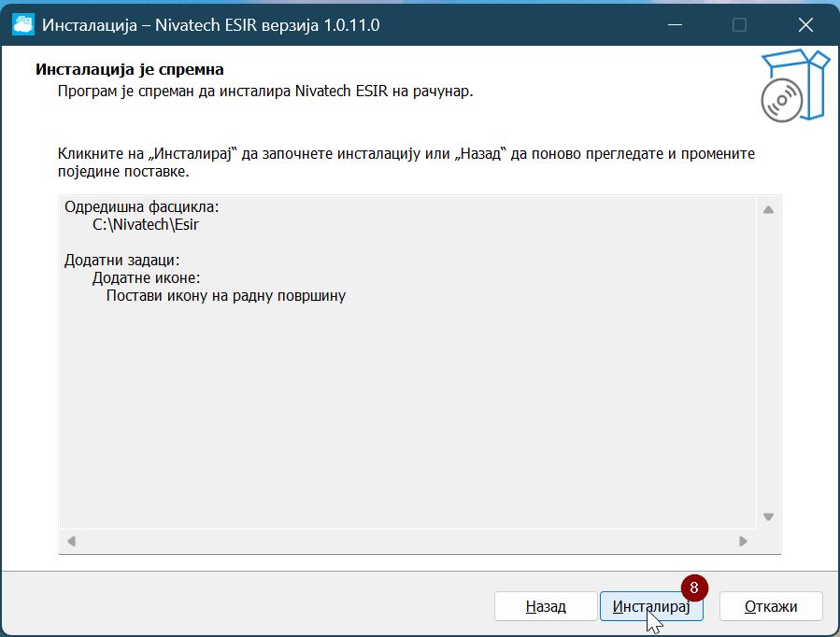The width and height of the screenshot is (840, 637).
Task: Cancel setup with the Откажи button
Action: pyautogui.click(x=770, y=606)
